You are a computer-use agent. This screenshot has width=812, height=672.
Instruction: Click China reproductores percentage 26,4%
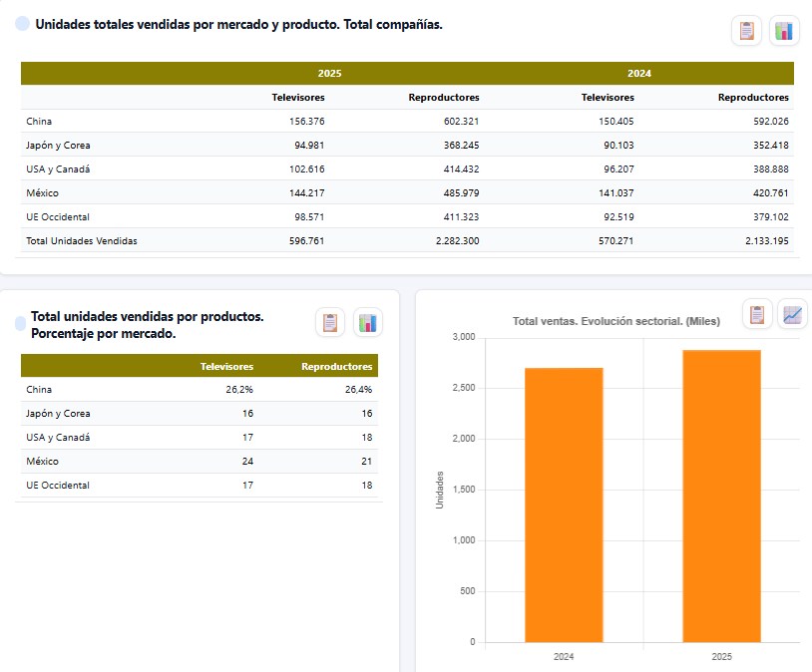click(358, 389)
